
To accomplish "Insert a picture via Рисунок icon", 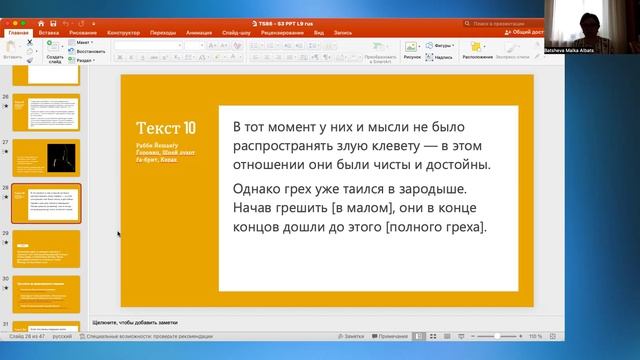I will click(411, 50).
